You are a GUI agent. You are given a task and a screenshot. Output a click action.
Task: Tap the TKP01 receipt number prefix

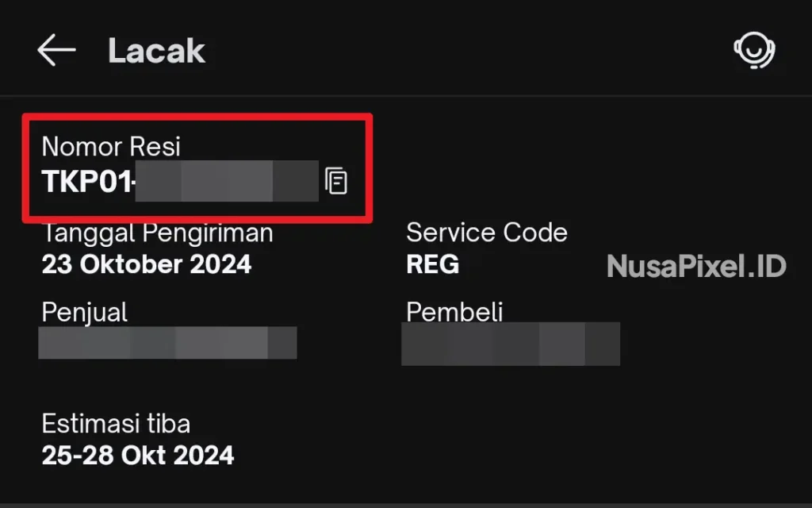87,182
